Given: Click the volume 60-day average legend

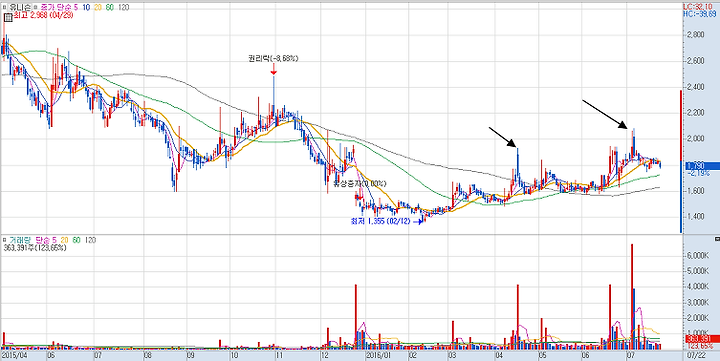Looking at the screenshot, I should coord(76,240).
